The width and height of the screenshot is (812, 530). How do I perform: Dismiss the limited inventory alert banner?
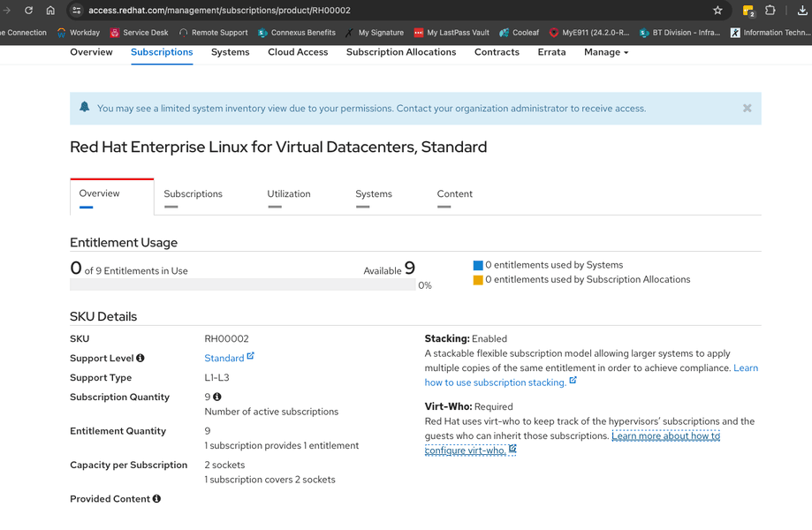(x=747, y=108)
